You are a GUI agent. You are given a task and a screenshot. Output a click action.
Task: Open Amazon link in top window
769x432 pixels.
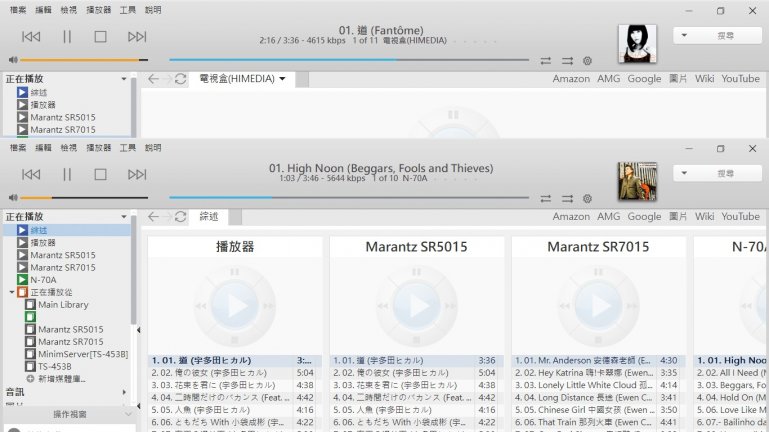coord(571,79)
